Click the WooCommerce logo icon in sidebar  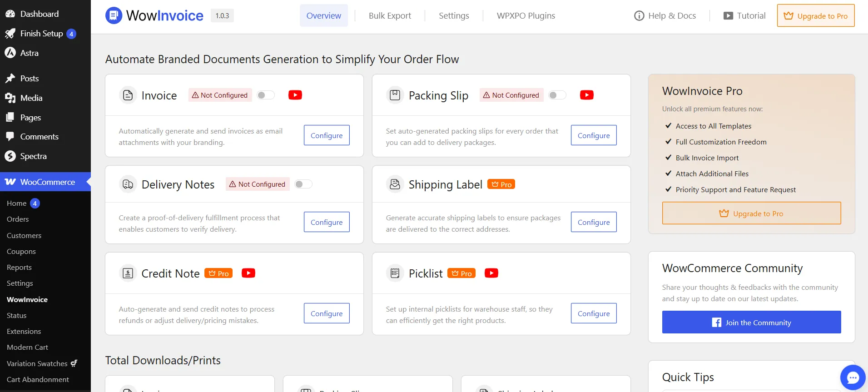pyautogui.click(x=10, y=182)
